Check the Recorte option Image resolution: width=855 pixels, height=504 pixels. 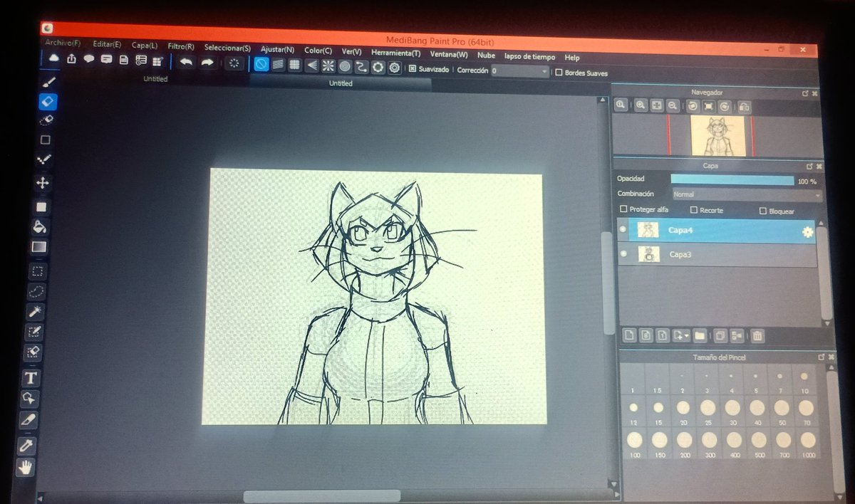click(x=694, y=210)
